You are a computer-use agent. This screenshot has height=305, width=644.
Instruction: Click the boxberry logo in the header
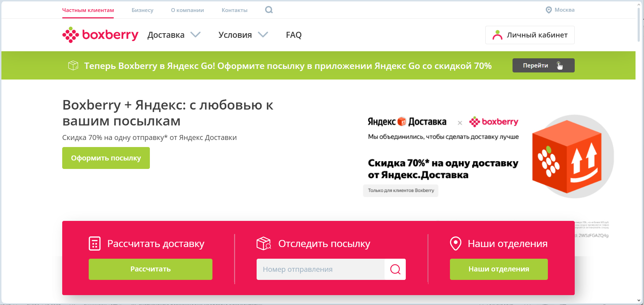click(x=100, y=35)
